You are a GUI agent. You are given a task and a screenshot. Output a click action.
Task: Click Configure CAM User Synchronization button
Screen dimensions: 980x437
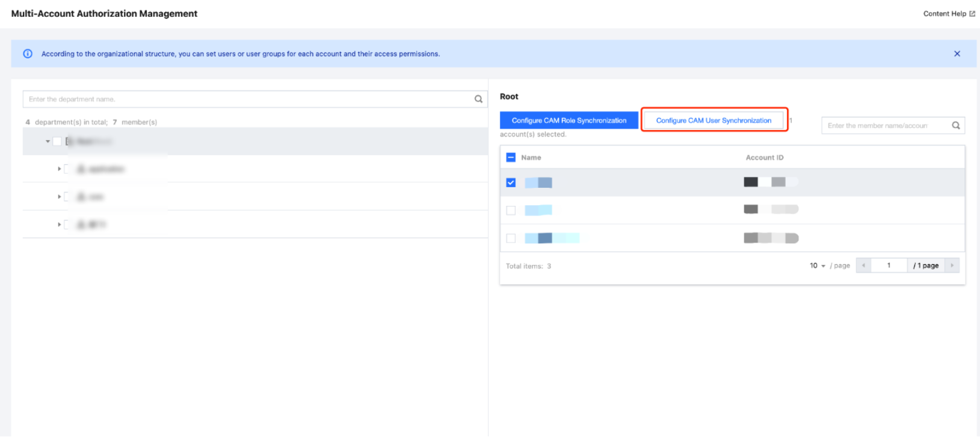click(714, 120)
